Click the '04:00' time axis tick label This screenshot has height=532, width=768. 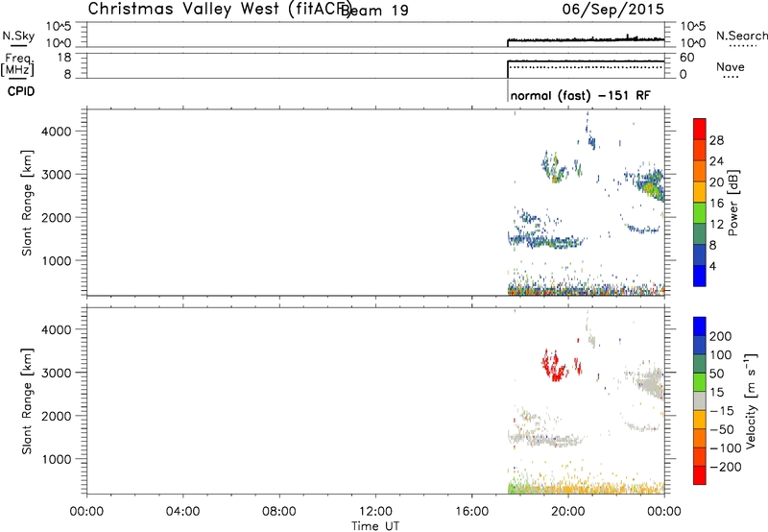183,512
